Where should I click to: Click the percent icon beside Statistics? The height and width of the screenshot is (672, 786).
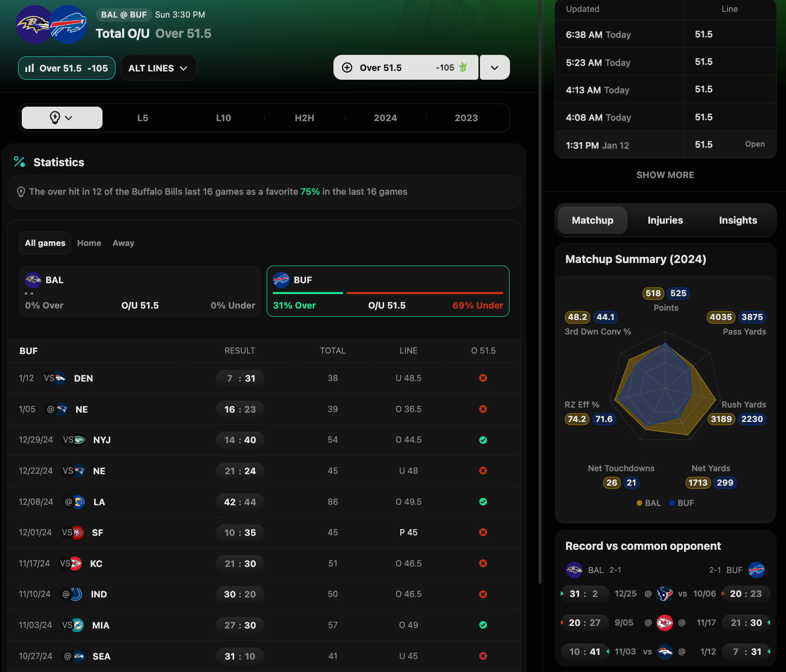(19, 162)
